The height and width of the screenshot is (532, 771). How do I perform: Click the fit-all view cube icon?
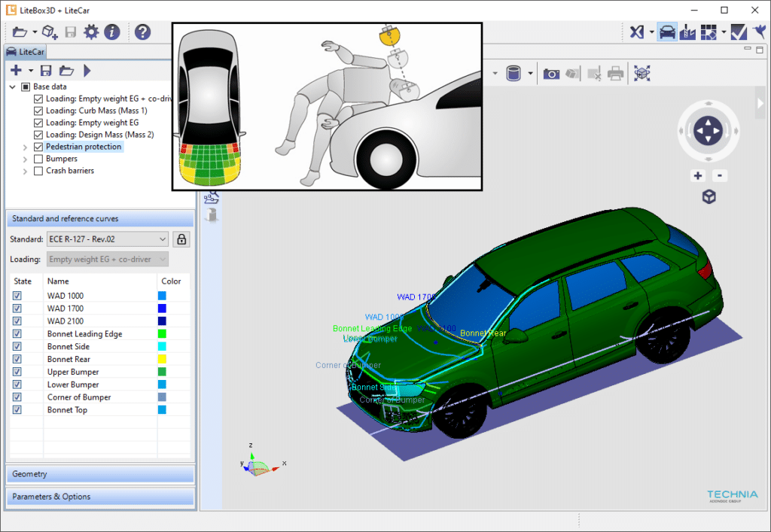point(641,74)
